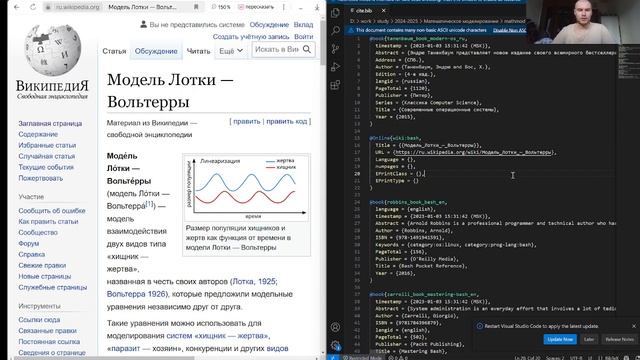Click Ln/Col cursor position in status bar
This screenshot has width=640, height=360.
527,358
